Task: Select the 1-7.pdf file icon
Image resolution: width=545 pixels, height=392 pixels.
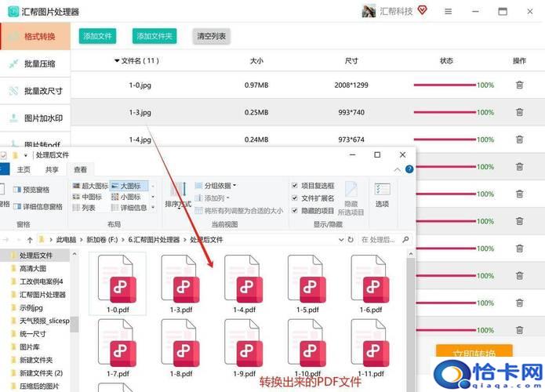Action: pyautogui.click(x=118, y=343)
